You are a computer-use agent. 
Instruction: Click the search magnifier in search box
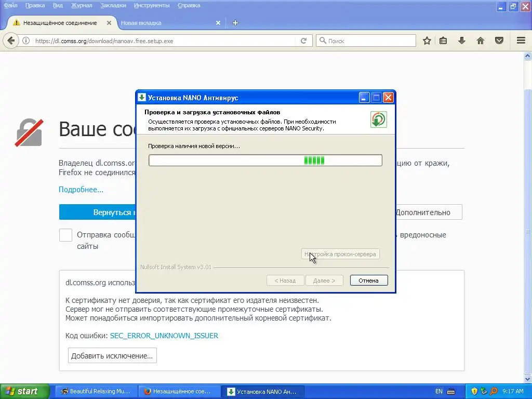coord(323,41)
